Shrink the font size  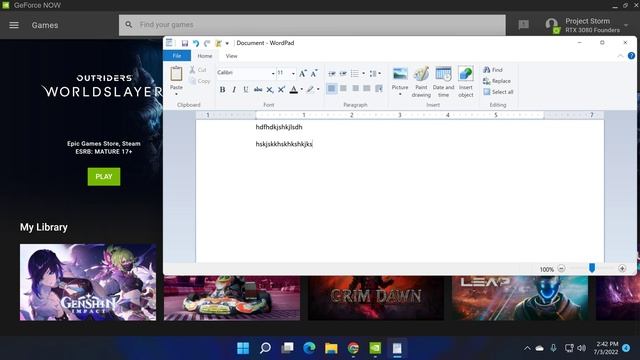point(313,73)
